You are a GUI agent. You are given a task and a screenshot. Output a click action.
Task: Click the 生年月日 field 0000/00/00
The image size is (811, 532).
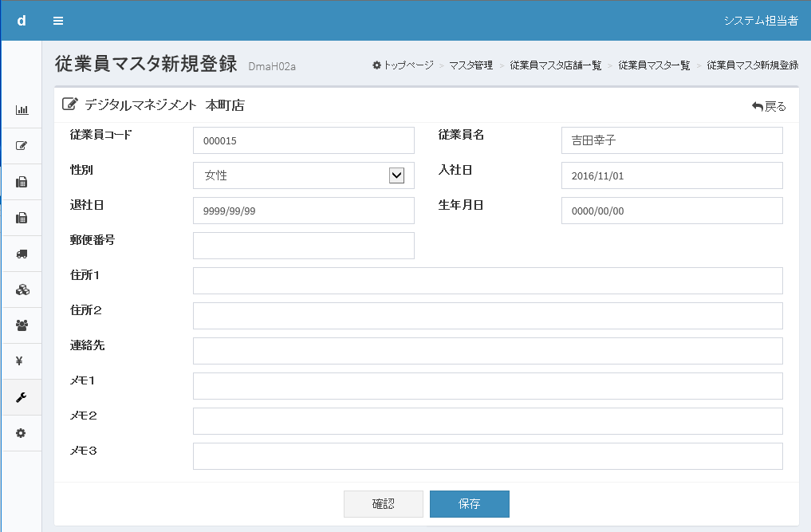672,211
